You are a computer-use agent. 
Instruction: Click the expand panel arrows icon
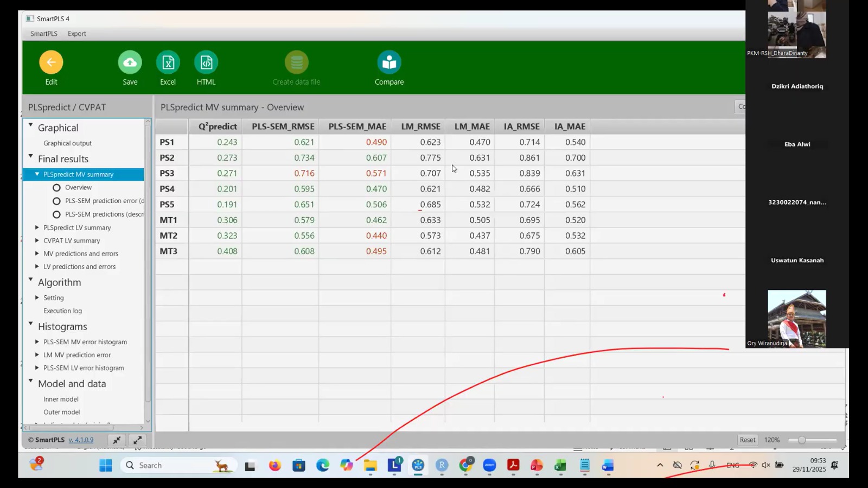tap(138, 440)
